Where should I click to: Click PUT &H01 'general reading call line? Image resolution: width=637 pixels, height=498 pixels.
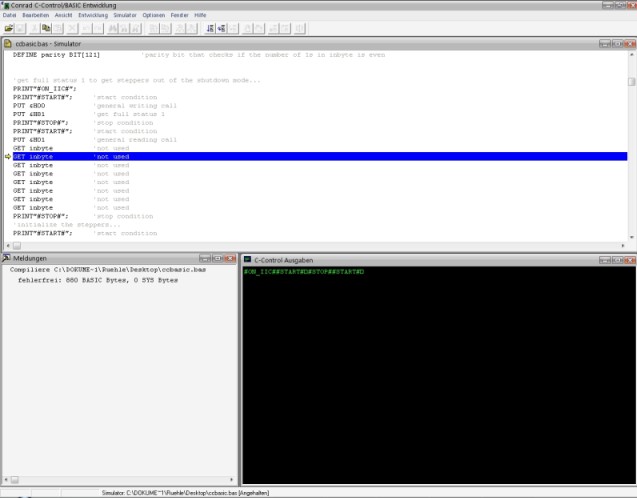click(x=95, y=140)
